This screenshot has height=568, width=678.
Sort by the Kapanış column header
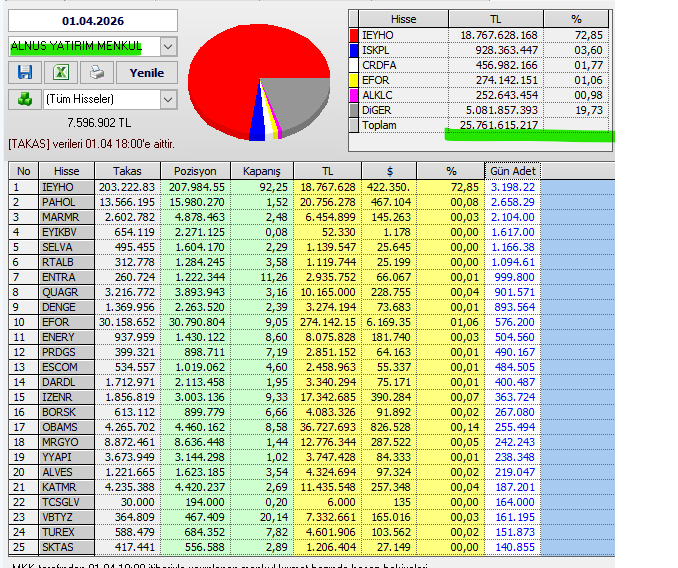(x=262, y=171)
